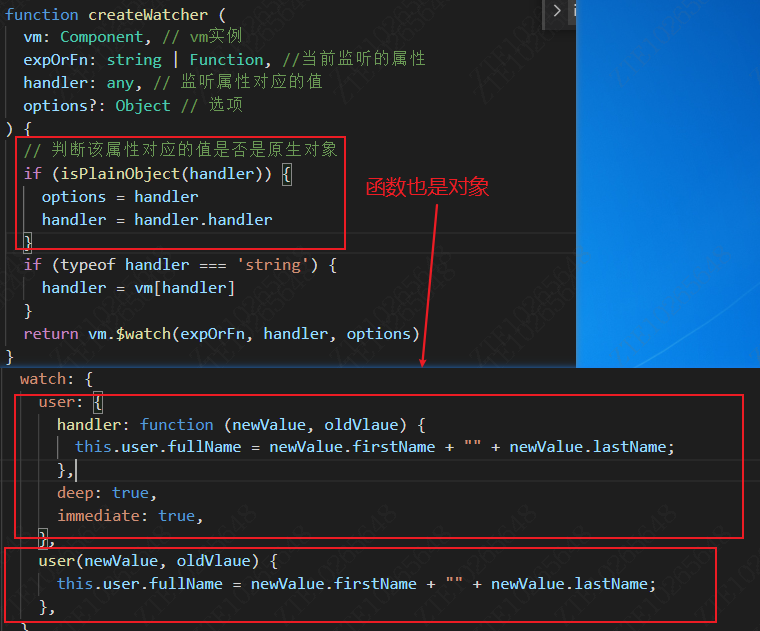Click the handler.handler expression
This screenshot has height=631, width=760.
click(203, 220)
